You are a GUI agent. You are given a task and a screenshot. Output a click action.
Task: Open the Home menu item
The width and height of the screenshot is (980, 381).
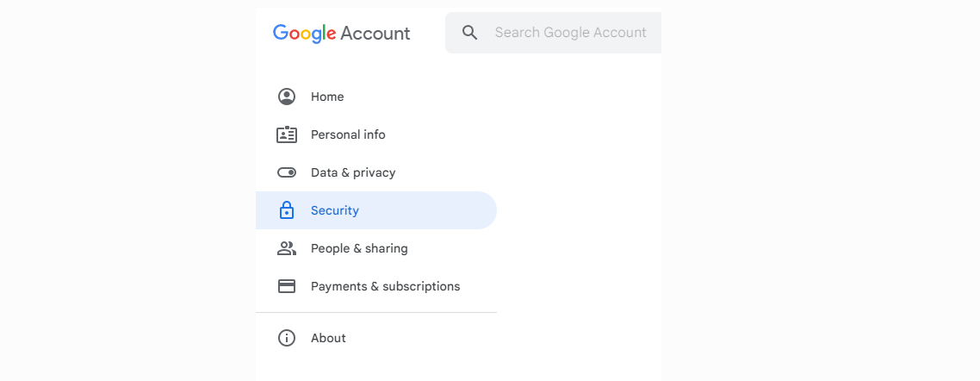pyautogui.click(x=327, y=97)
